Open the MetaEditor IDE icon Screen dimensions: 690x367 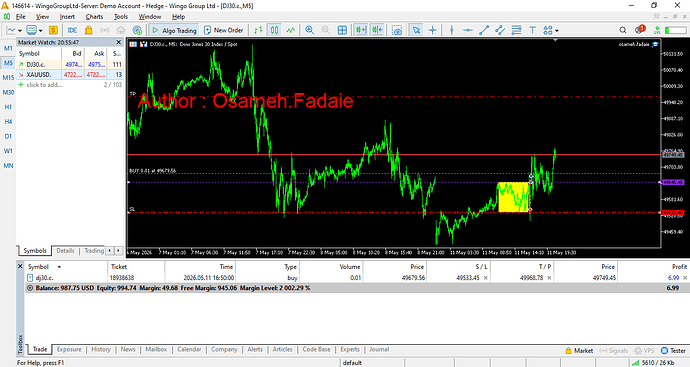click(x=73, y=30)
